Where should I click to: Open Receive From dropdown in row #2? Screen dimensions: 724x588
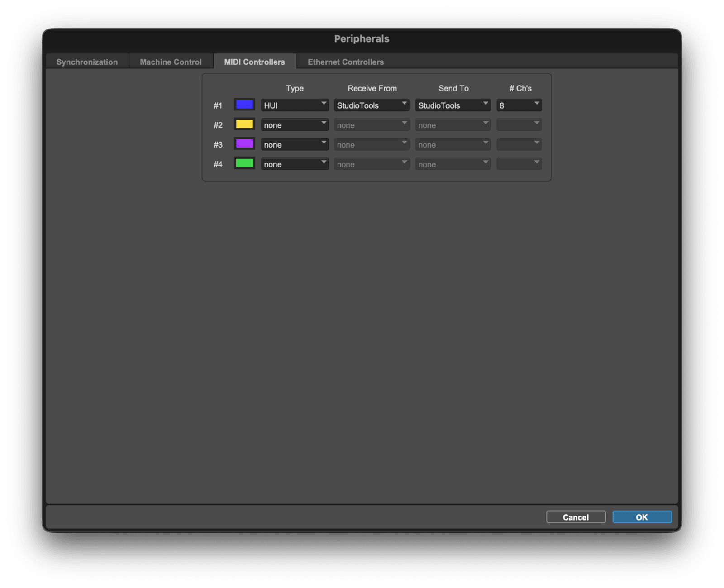point(372,125)
